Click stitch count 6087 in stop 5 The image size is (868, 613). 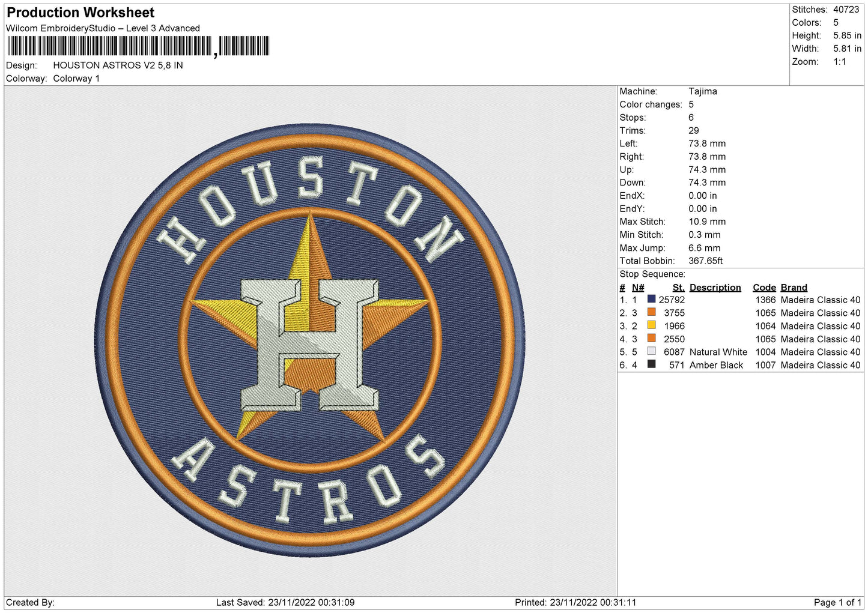pos(674,352)
